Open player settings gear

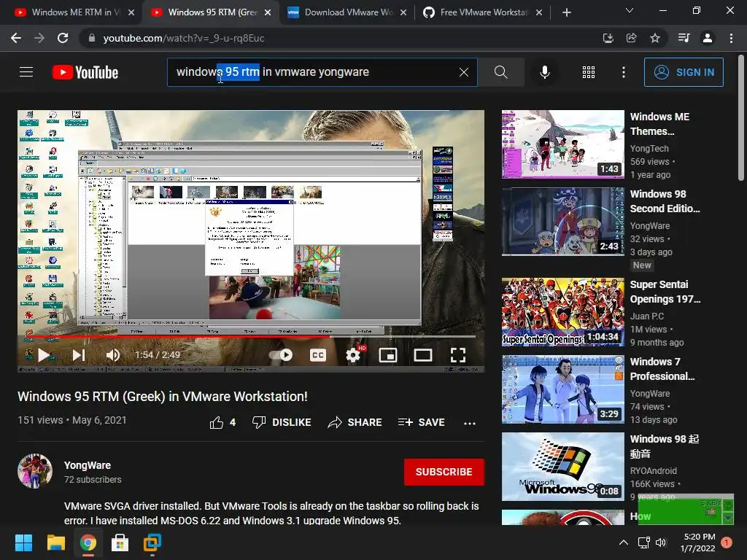tap(353, 355)
